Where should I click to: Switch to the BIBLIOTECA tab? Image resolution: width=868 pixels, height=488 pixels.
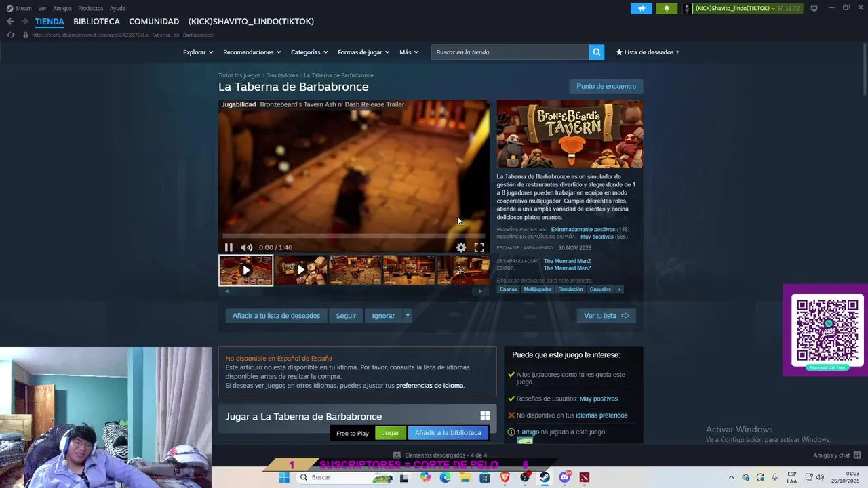coord(96,22)
